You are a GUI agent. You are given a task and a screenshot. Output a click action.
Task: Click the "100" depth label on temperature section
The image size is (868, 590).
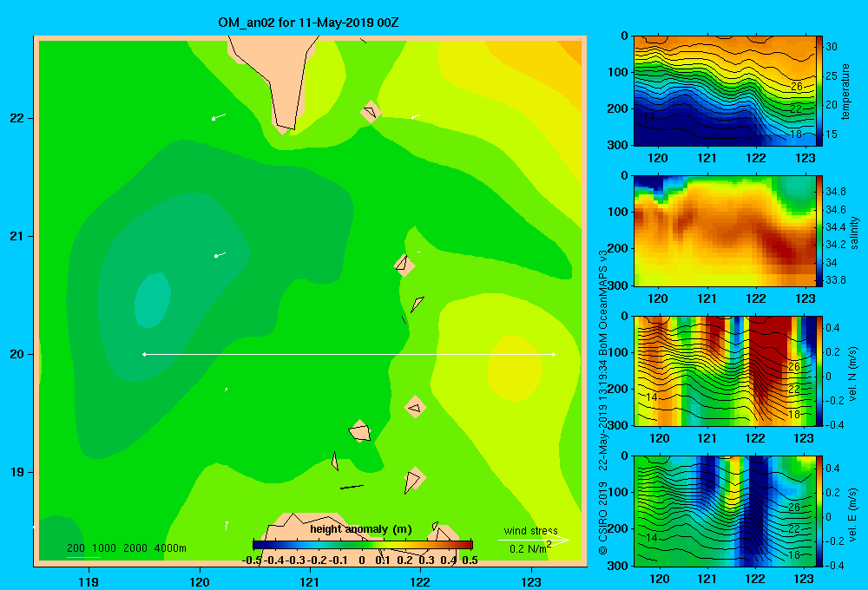pos(618,72)
